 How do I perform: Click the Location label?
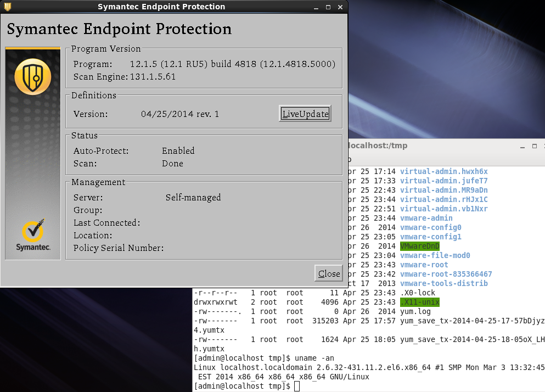93,235
